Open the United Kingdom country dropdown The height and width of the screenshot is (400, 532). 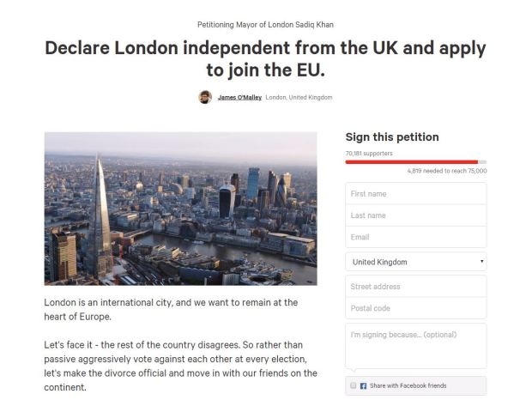[x=415, y=262]
